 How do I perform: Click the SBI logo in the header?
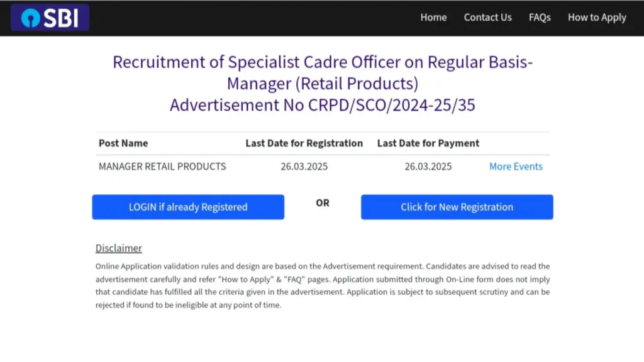tap(50, 18)
